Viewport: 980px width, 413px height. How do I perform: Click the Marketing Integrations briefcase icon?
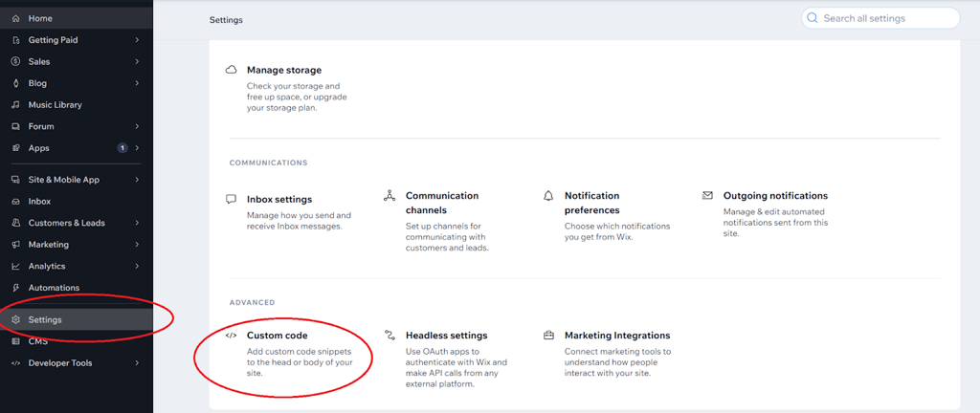548,335
